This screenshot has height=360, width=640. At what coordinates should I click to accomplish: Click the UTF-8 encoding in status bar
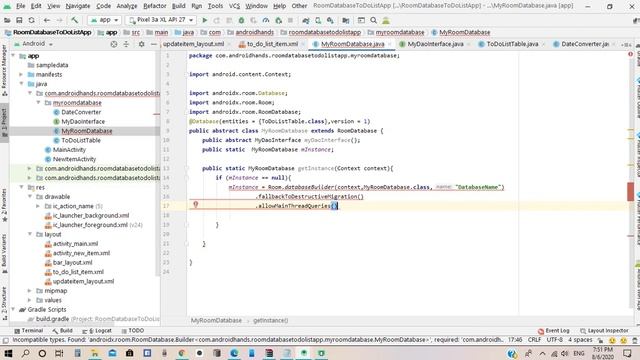[x=555, y=340]
